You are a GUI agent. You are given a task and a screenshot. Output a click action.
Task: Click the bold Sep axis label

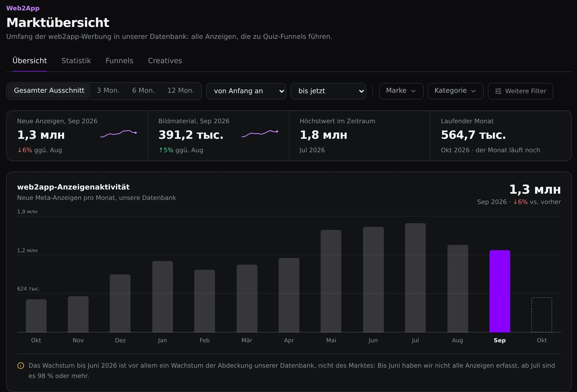pos(500,340)
